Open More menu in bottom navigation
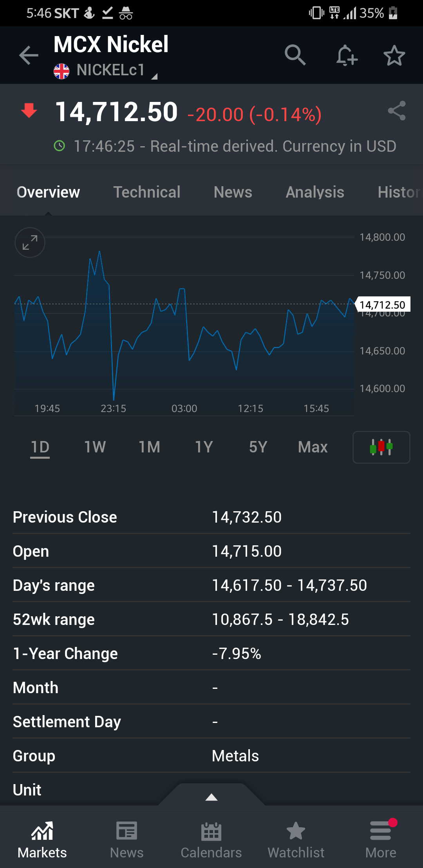 point(381,840)
